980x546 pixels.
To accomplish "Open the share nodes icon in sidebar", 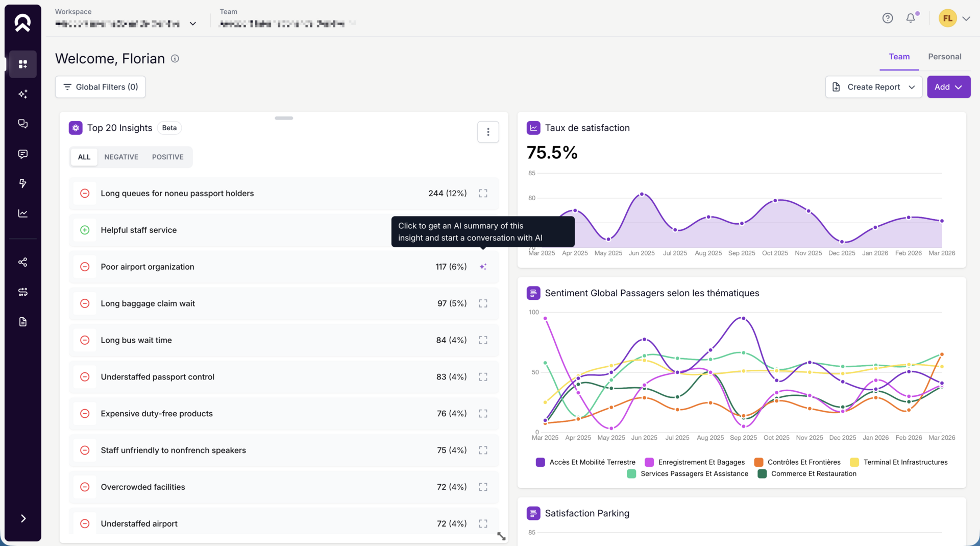I will tap(23, 262).
